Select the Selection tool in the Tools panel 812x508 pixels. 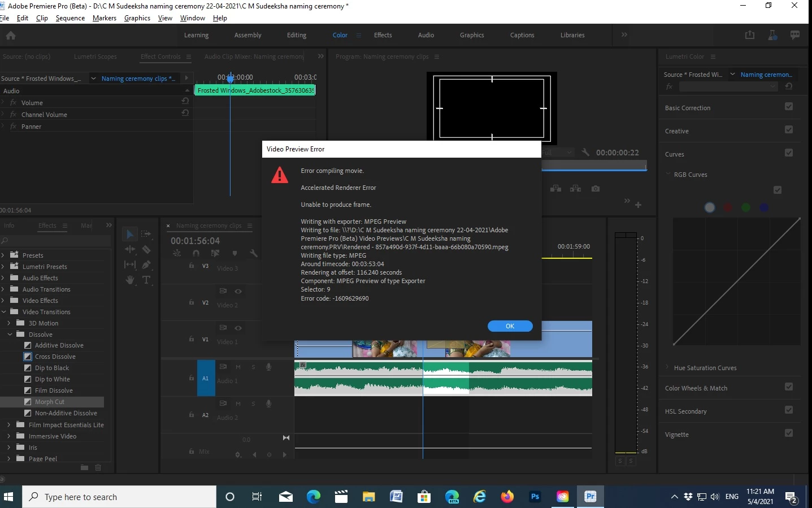tap(130, 234)
